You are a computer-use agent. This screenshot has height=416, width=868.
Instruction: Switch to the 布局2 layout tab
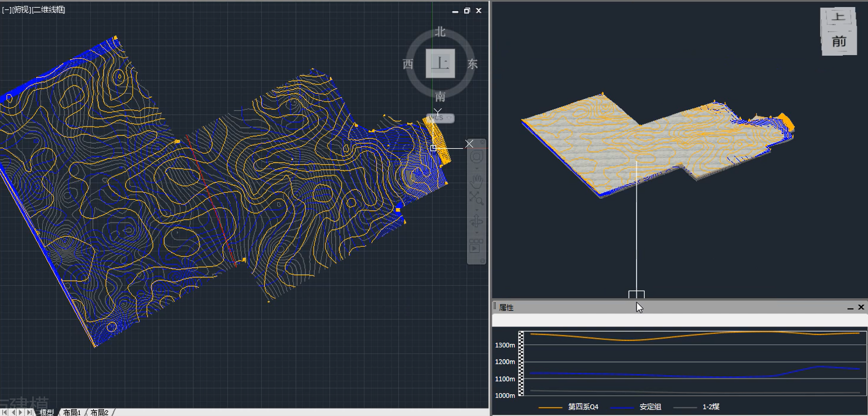pos(99,412)
